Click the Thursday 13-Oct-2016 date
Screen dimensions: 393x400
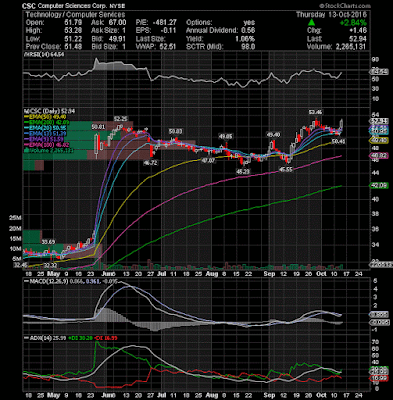click(331, 15)
